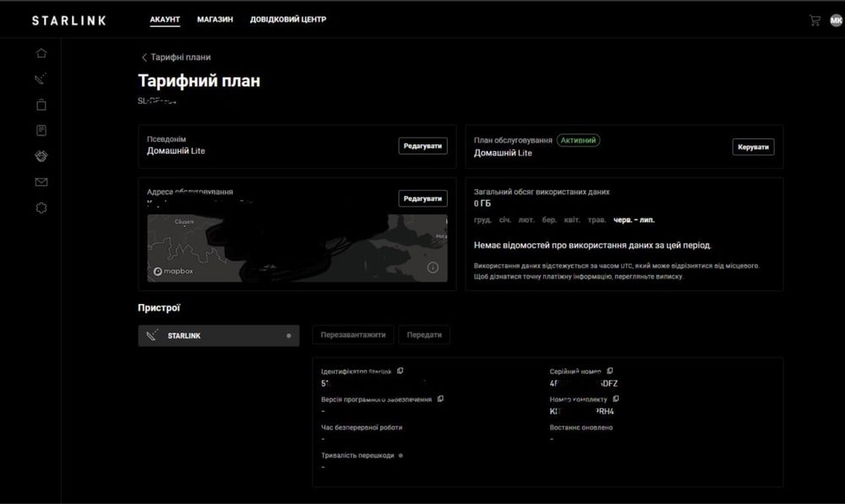Click the obstruction duration info dot
The height and width of the screenshot is (504, 845).
(401, 456)
